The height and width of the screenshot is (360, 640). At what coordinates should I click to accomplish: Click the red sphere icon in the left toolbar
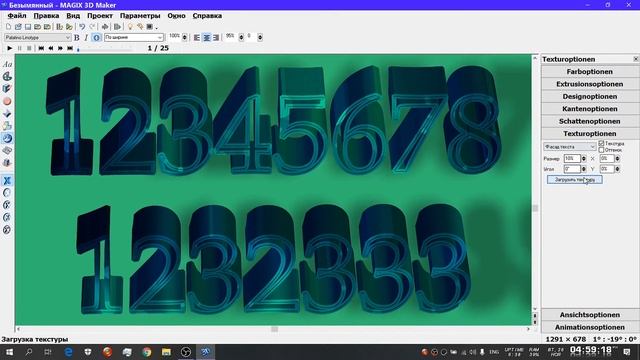pos(7,101)
